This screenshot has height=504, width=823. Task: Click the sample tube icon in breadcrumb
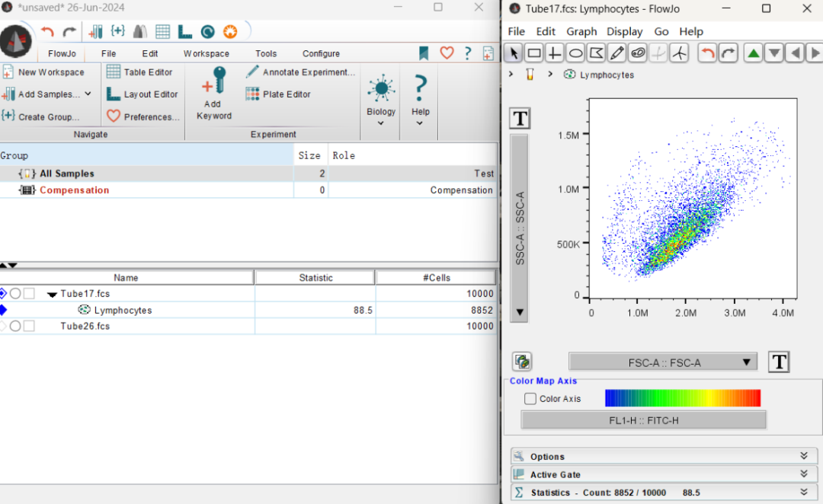[x=530, y=75]
